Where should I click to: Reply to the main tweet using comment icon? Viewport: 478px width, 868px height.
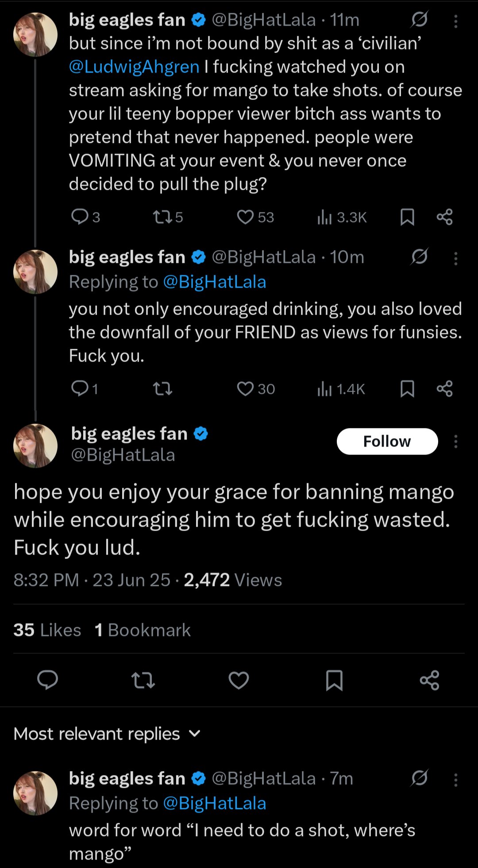coord(47,680)
